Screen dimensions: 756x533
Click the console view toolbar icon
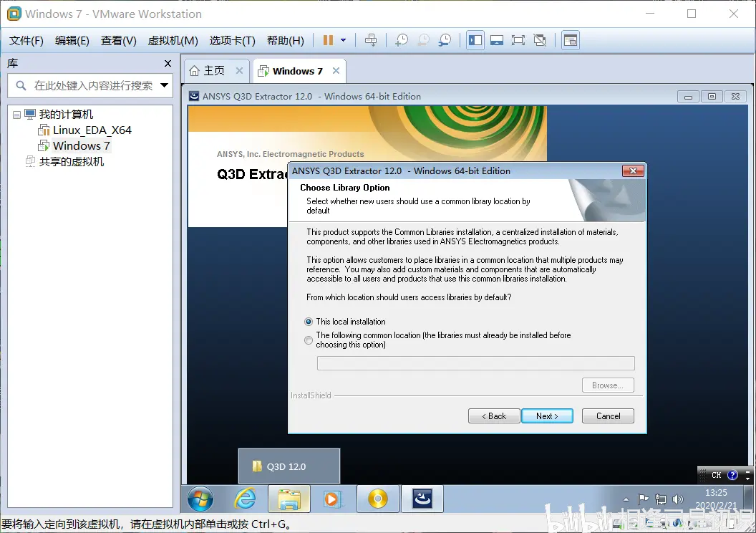coord(571,41)
